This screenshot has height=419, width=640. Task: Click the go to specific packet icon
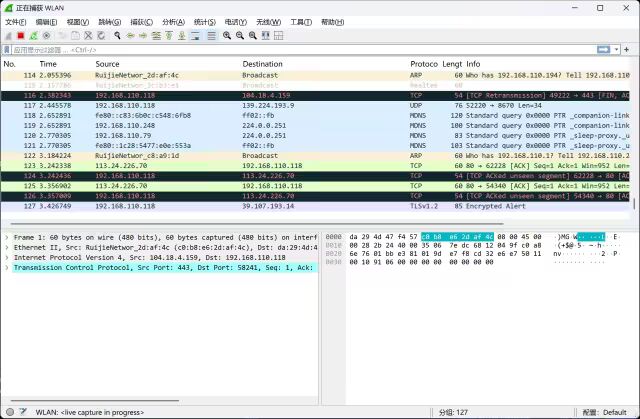(x=156, y=36)
